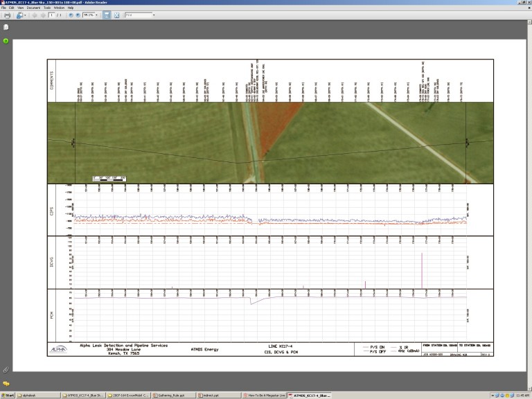Viewport: 532px width, 399px height.
Task: Click the zoom out button
Action: (71, 15)
